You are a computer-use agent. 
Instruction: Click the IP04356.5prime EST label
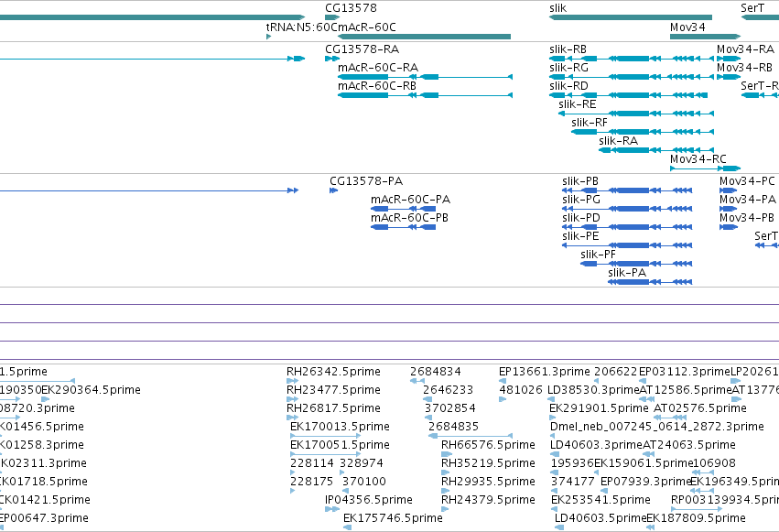[x=369, y=500]
